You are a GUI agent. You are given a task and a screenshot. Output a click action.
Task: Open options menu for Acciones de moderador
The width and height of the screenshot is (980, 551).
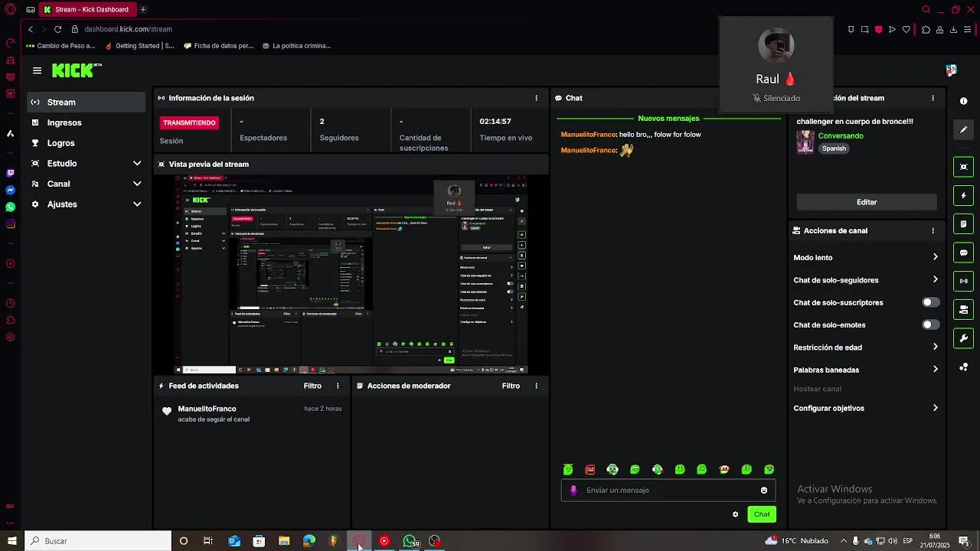click(x=536, y=386)
